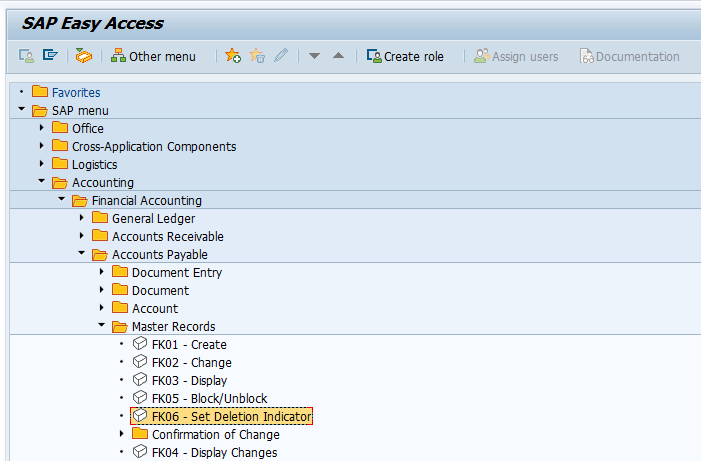Click the Confirmation of Change folder icon
701x461 pixels.
pos(140,433)
